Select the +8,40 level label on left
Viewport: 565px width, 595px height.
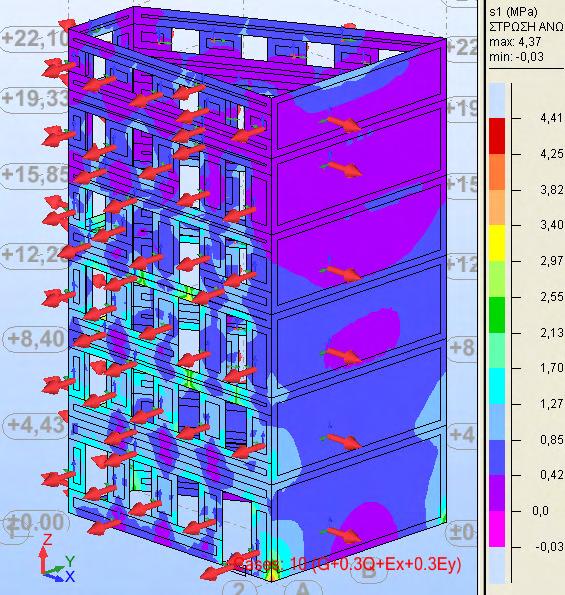36,338
